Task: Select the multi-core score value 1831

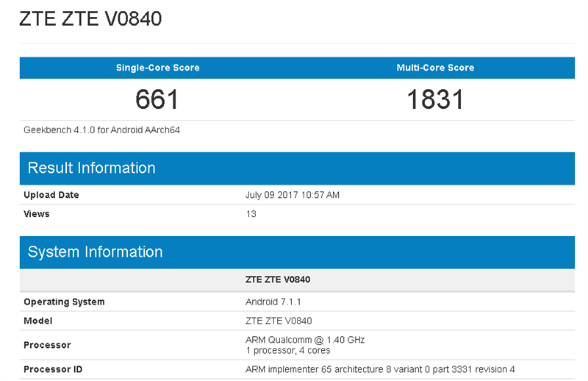Action: point(435,99)
